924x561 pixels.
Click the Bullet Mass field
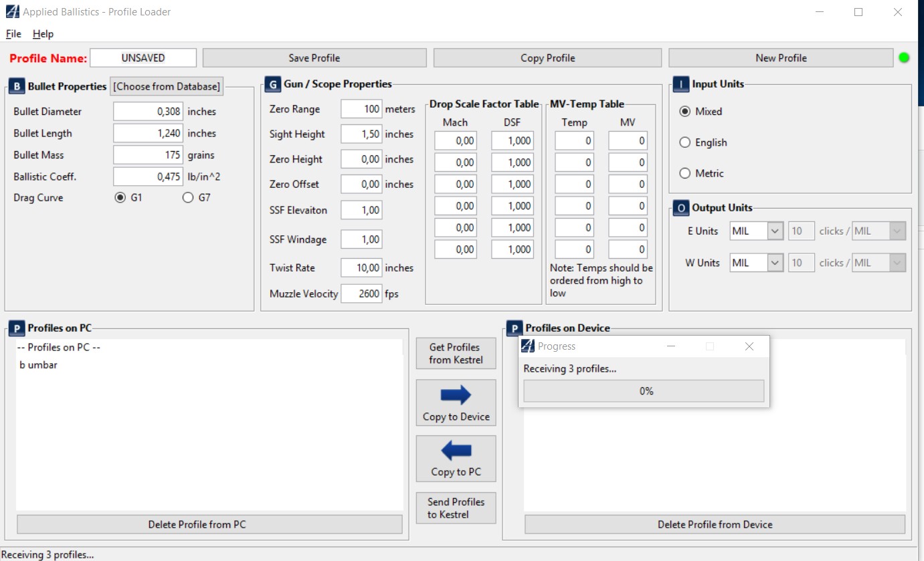pos(148,154)
